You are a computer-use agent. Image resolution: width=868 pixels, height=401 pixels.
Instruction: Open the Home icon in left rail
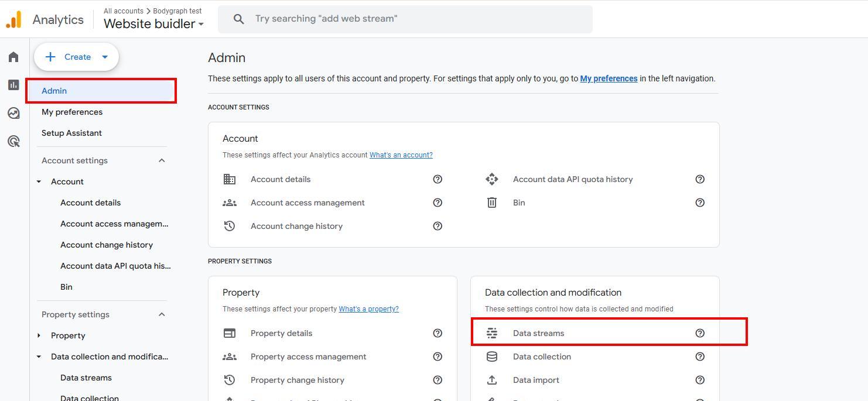coord(13,57)
